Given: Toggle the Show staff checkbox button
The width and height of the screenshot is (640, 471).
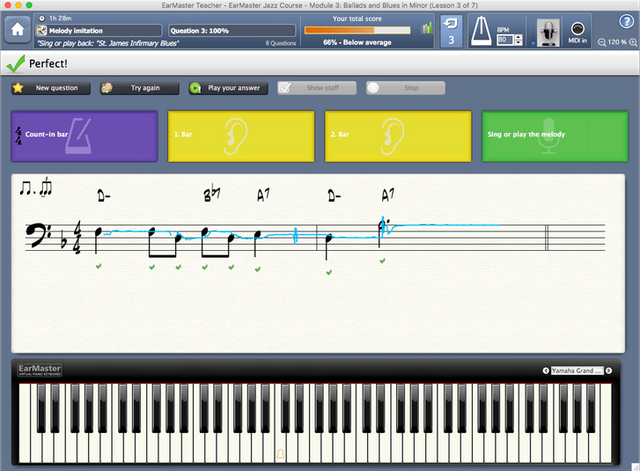Looking at the screenshot, I should pos(317,88).
